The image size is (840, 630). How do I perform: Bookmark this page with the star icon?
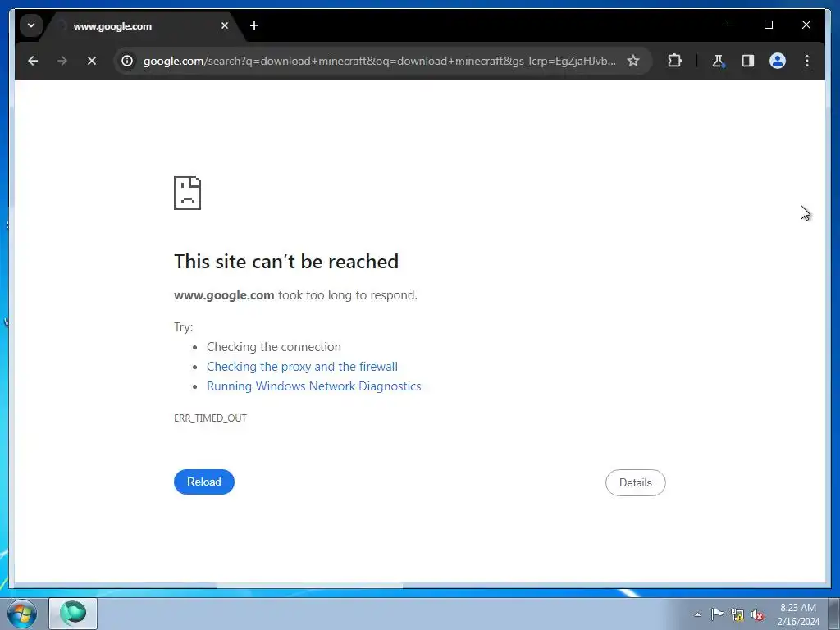pos(633,61)
